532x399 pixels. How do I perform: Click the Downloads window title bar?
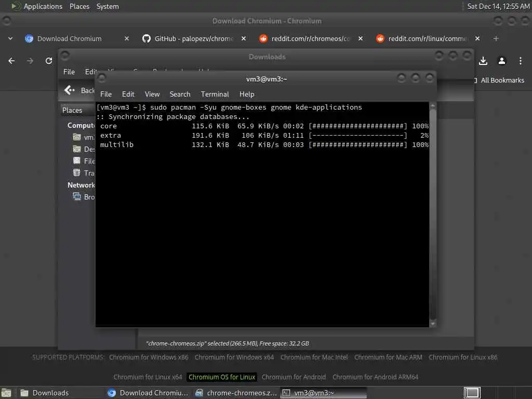pos(267,57)
